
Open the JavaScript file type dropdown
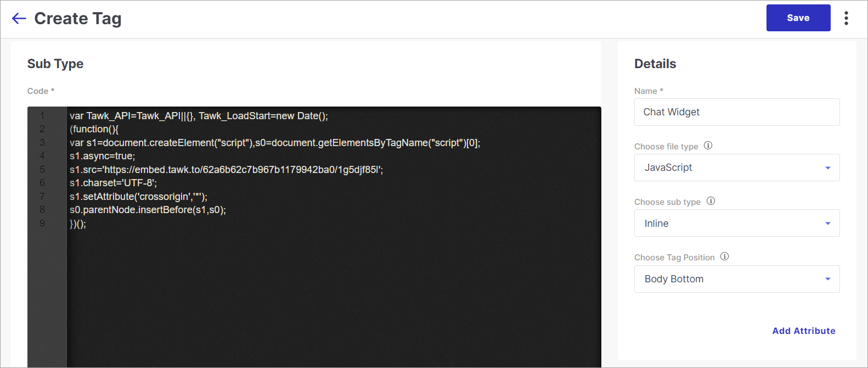737,168
